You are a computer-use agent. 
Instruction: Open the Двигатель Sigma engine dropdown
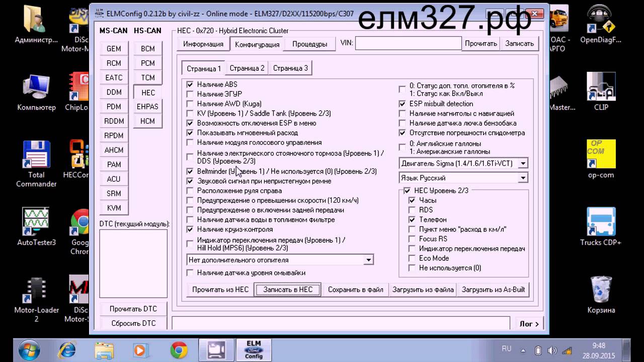pyautogui.click(x=463, y=163)
